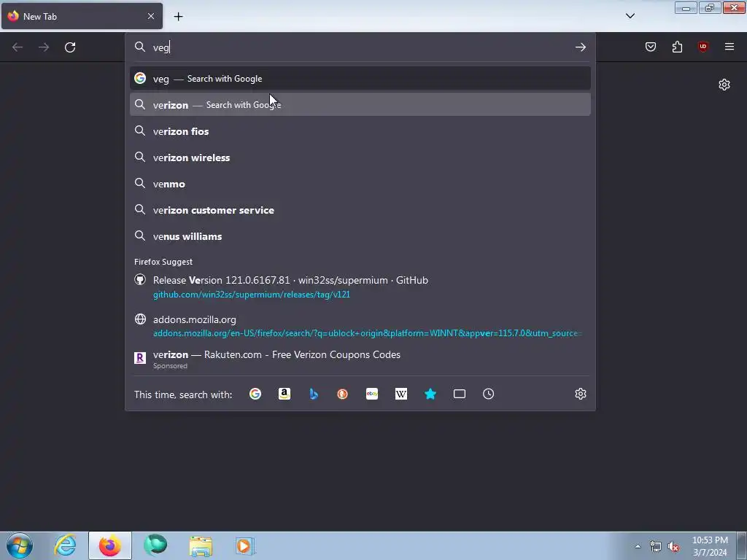Search this time with DuckDuckGo
The height and width of the screenshot is (560, 747).
(x=343, y=394)
